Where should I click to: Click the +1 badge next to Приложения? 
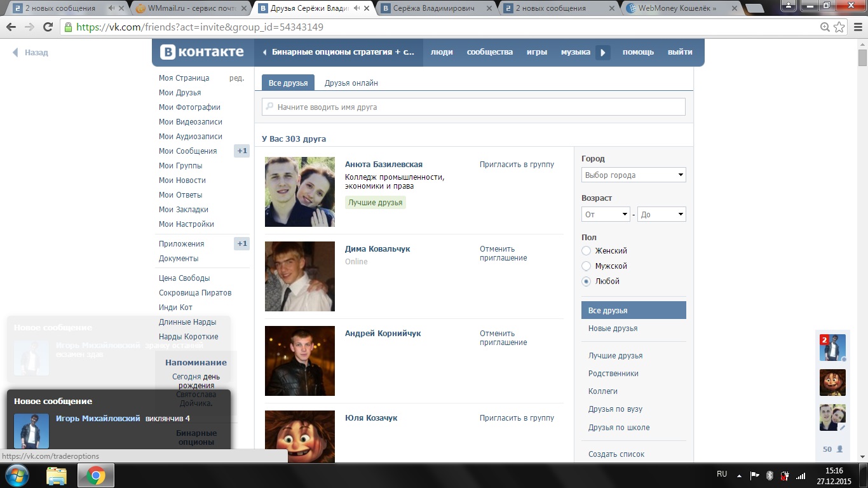coord(241,244)
